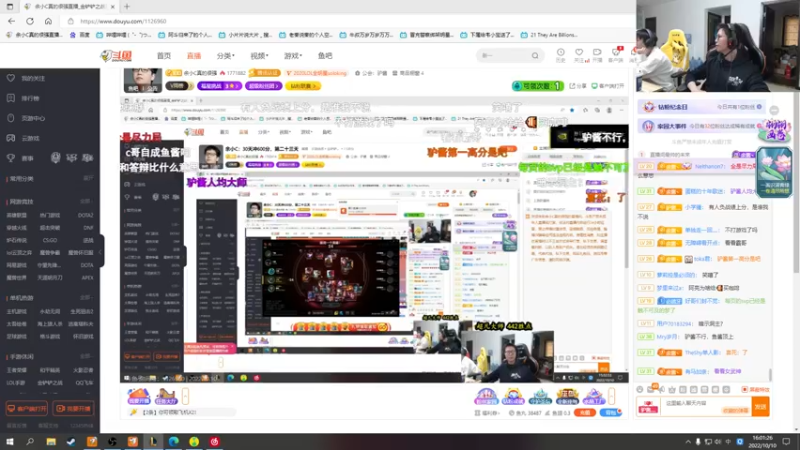Click the search magnifier icon

(535, 55)
